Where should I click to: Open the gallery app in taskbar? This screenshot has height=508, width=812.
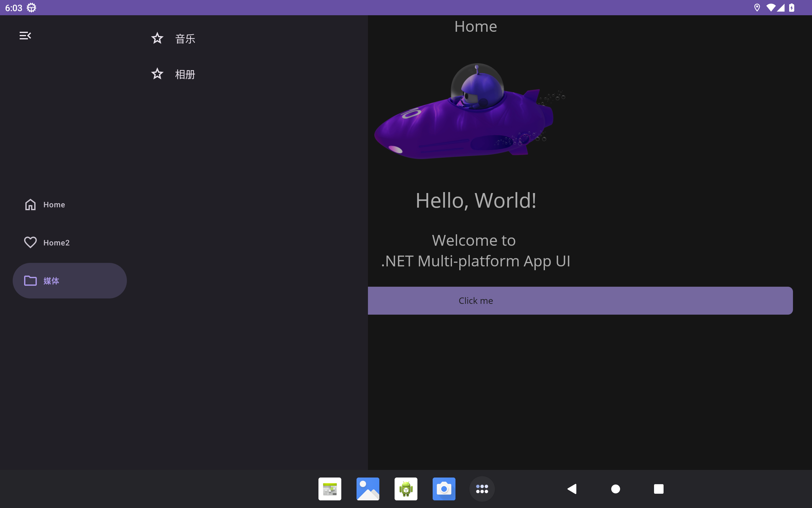(368, 489)
